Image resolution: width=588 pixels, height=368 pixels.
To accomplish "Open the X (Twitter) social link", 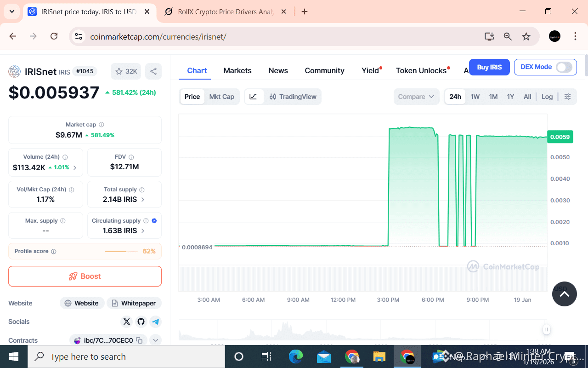I will tap(127, 322).
